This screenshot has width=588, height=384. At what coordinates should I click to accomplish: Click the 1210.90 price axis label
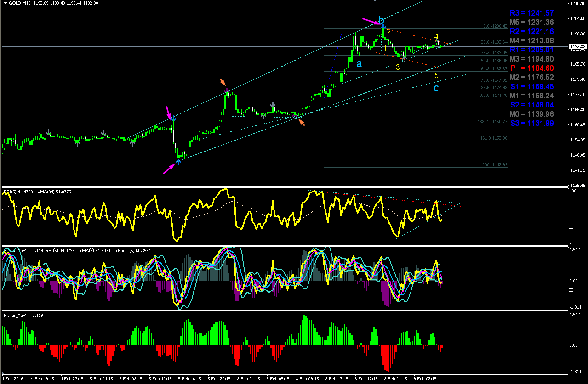click(x=577, y=4)
